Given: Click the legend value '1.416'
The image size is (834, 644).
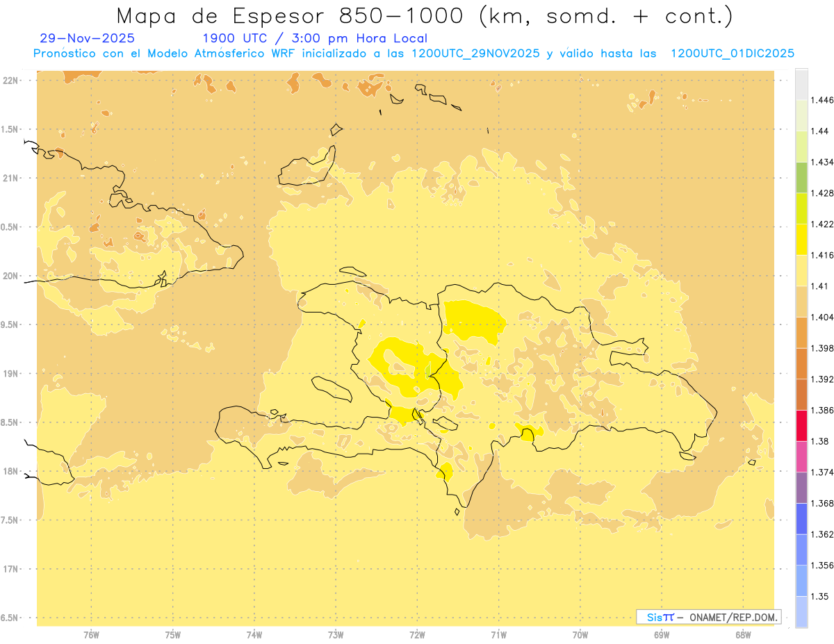Looking at the screenshot, I should pyautogui.click(x=822, y=255).
